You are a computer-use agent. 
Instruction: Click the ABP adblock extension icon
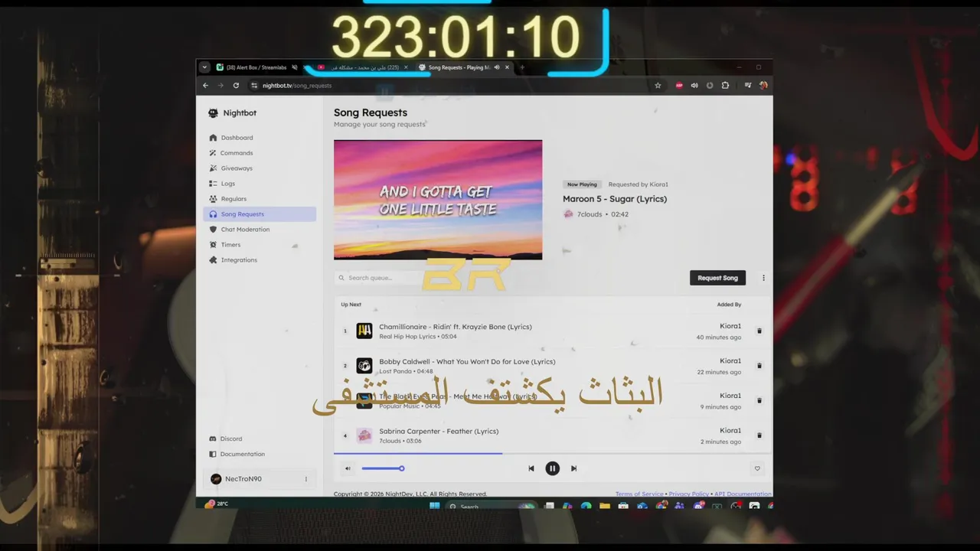[679, 86]
